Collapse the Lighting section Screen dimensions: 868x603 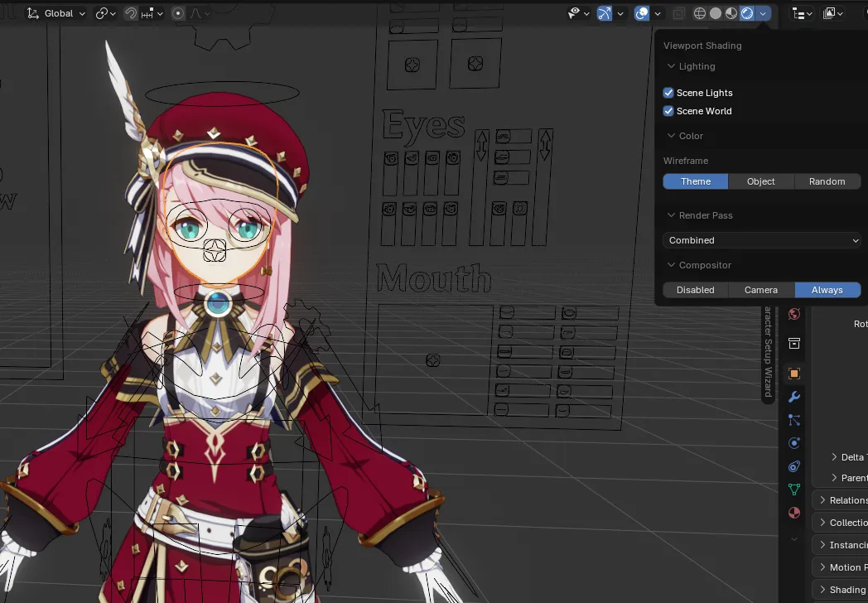point(692,66)
